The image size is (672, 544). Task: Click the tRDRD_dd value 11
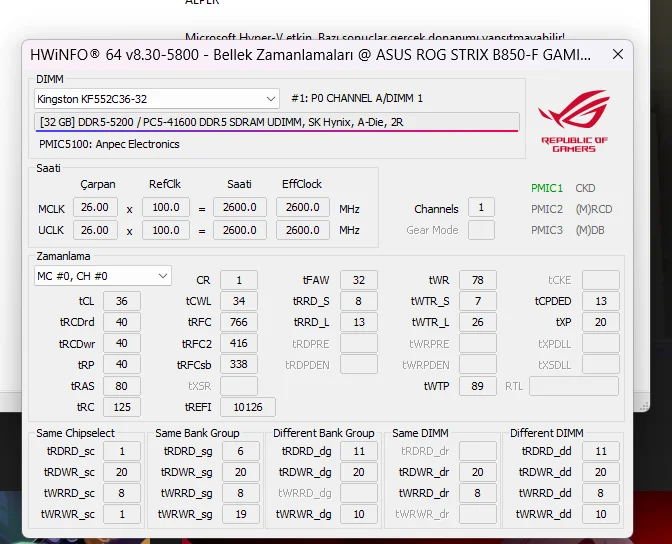pos(601,451)
